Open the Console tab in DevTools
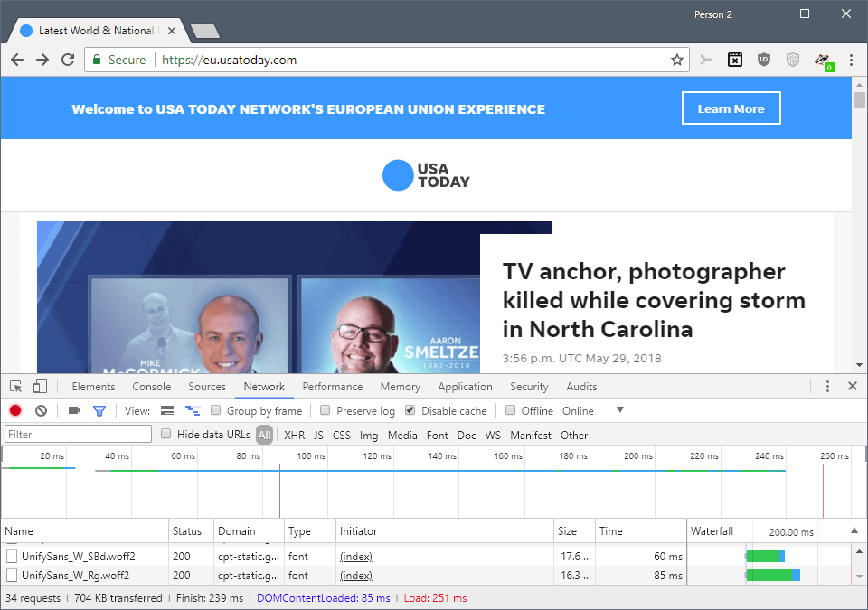The height and width of the screenshot is (610, 868). pos(151,387)
